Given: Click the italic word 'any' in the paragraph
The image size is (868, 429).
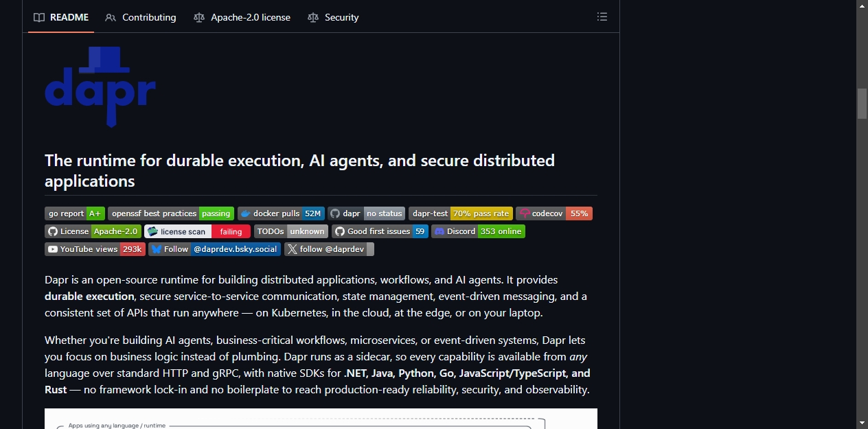Looking at the screenshot, I should click(578, 356).
